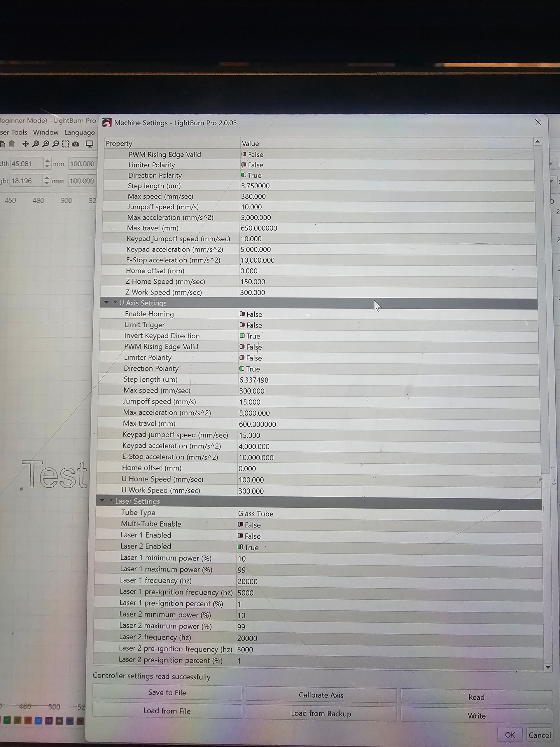
Task: Click the frame selection dashed-square icon
Action: 66,144
